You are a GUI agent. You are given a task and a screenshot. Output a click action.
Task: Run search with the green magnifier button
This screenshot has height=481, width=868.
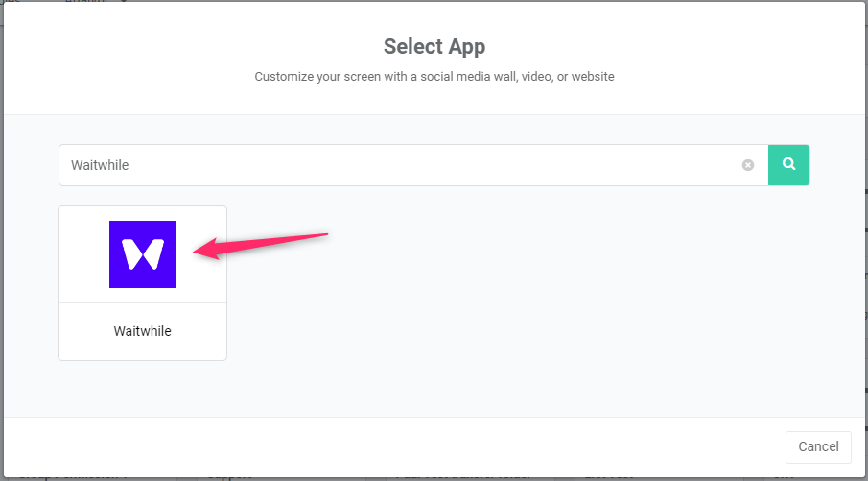[x=788, y=165]
